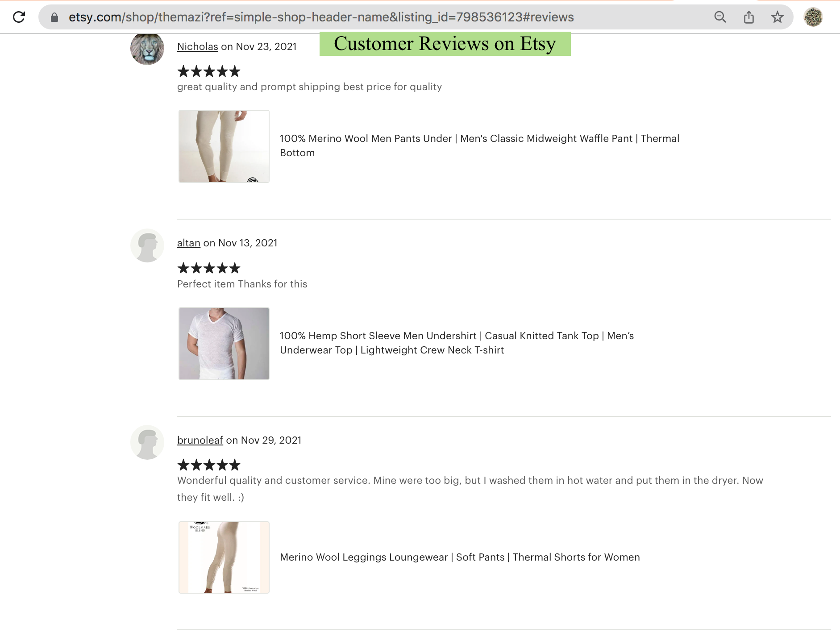Image resolution: width=840 pixels, height=632 pixels.
Task: Focus the etsy.com address bar URL
Action: pyautogui.click(x=321, y=17)
